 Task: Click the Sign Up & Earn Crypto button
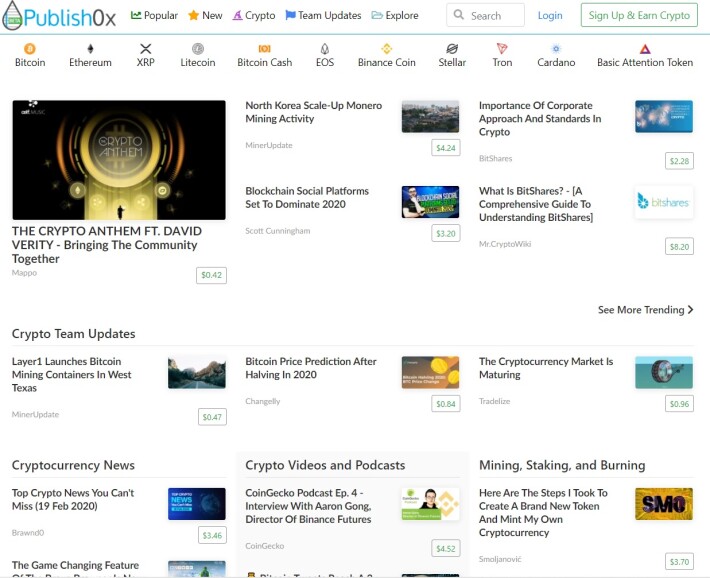pyautogui.click(x=639, y=15)
